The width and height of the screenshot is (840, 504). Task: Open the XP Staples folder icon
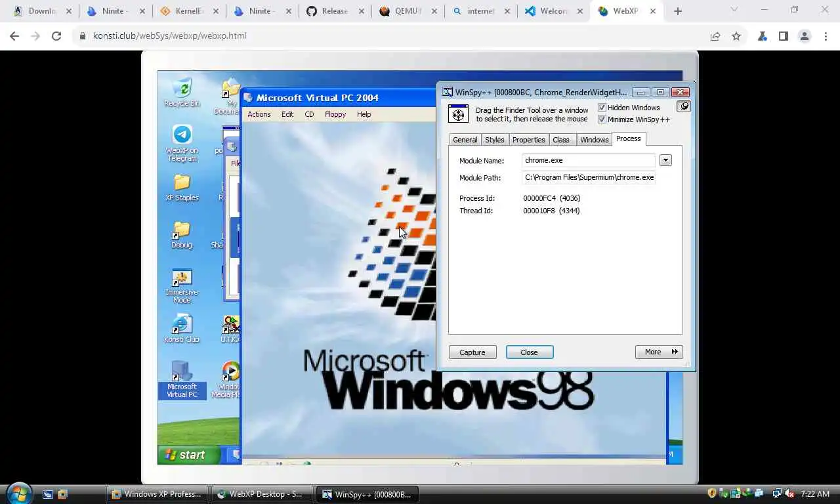coord(182,188)
